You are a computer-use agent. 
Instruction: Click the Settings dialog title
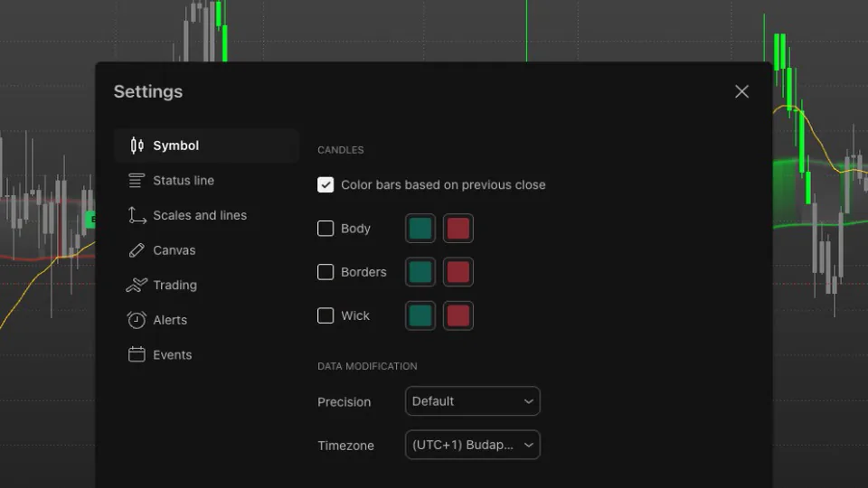click(x=147, y=91)
